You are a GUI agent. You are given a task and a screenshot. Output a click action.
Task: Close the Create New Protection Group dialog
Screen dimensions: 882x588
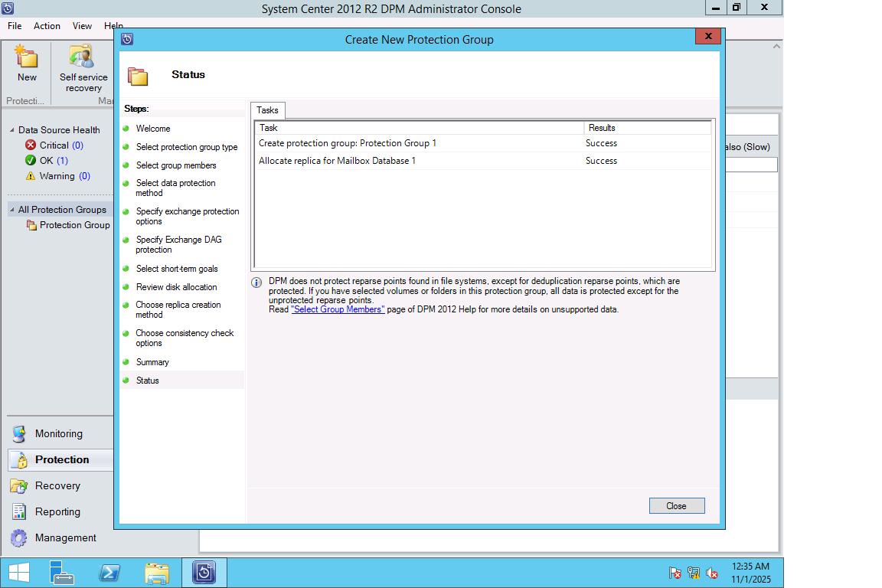708,36
